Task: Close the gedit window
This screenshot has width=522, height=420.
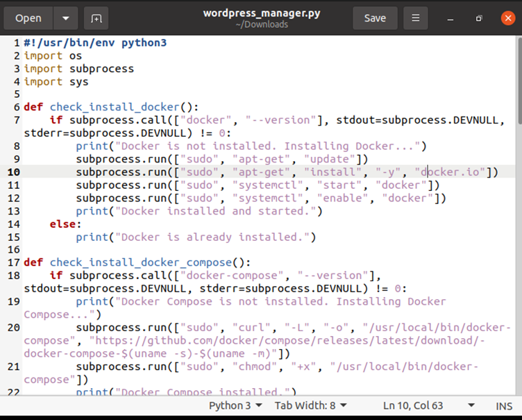Action: click(x=508, y=18)
